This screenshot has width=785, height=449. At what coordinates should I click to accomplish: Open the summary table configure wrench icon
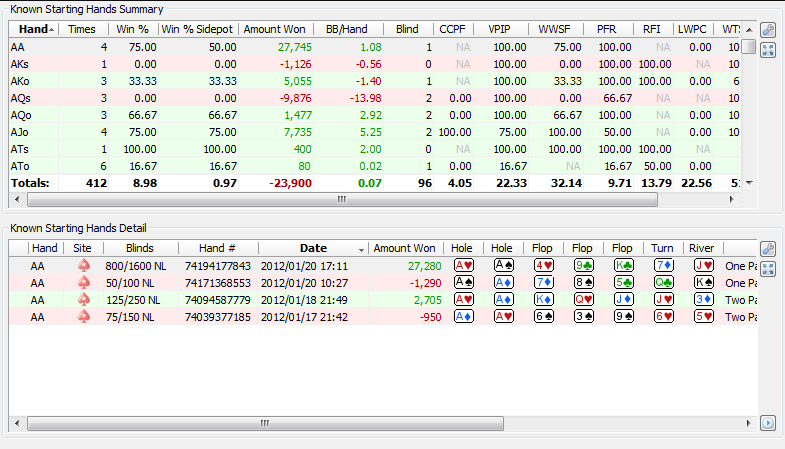click(768, 31)
